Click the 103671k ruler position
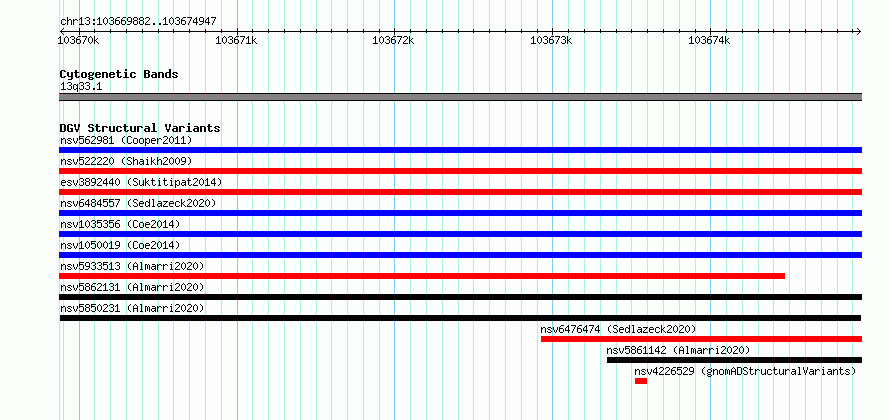Viewport: 890px width, 420px height. [x=237, y=40]
